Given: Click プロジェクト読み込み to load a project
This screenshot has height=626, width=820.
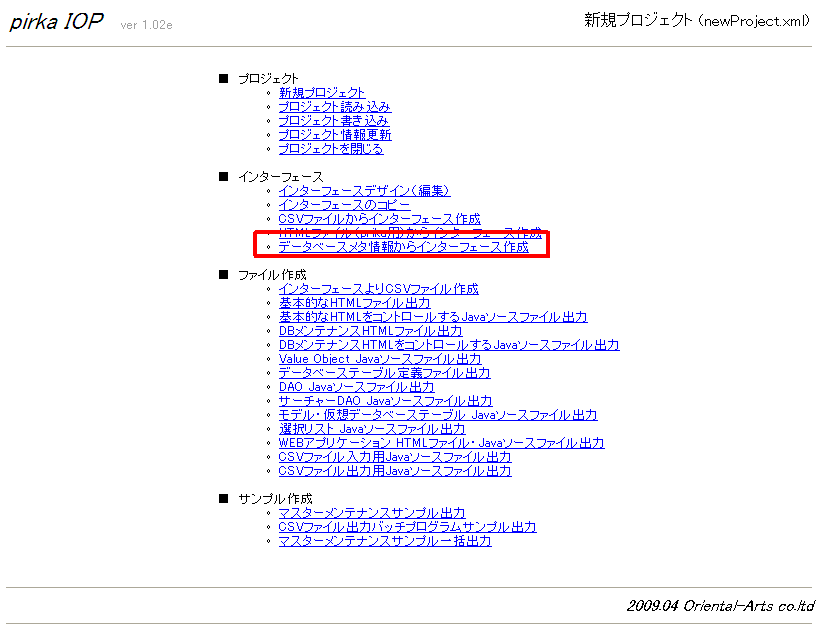Looking at the screenshot, I should tap(334, 107).
